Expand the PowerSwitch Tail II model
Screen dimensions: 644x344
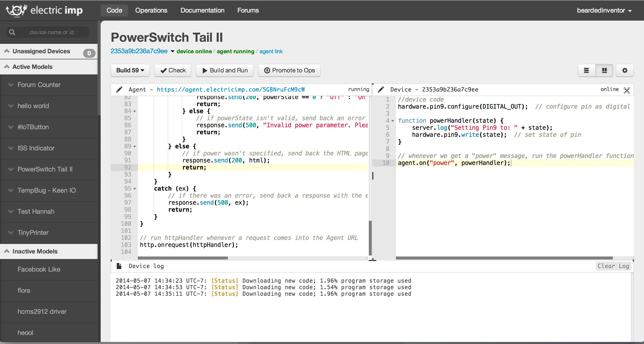point(11,169)
